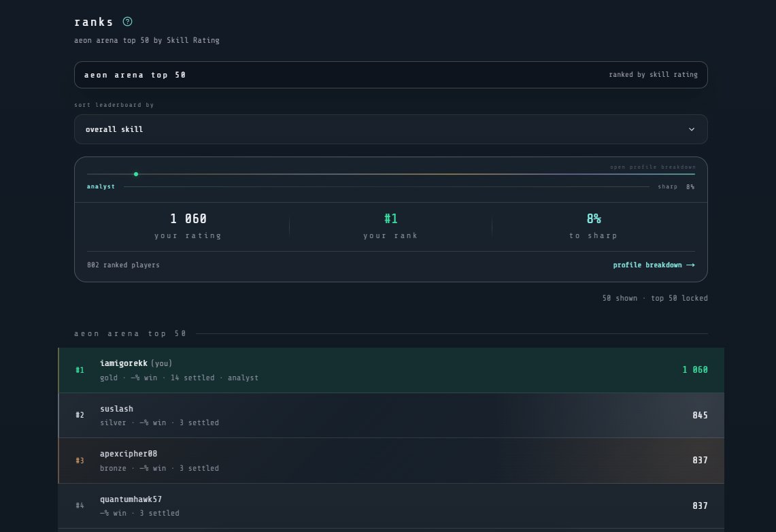776x532 pixels.
Task: Click open profile breakdown text
Action: [652, 167]
